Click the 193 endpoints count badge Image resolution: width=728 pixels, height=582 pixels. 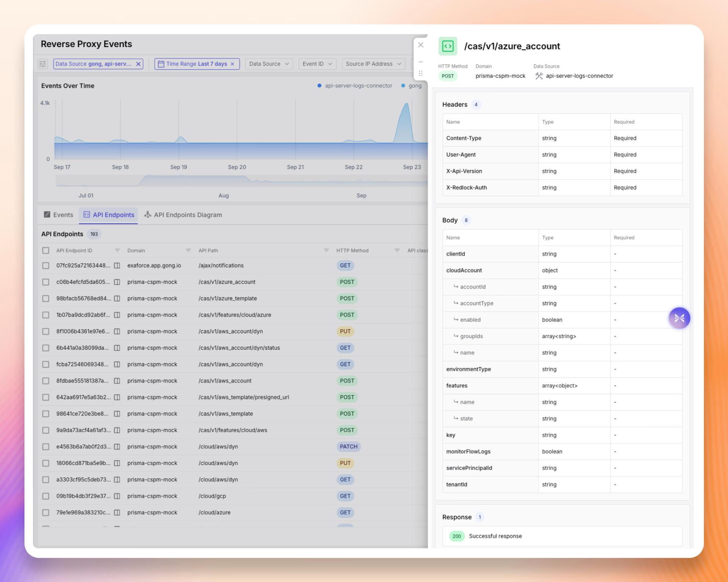(94, 234)
